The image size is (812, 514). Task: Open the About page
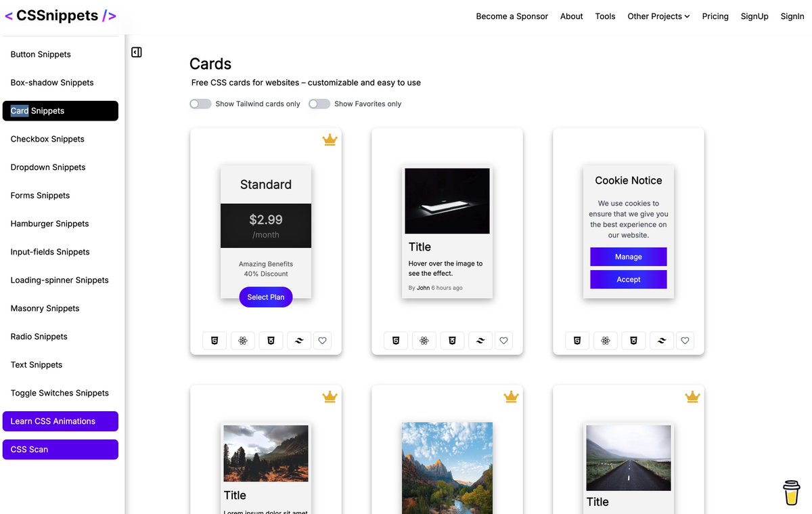click(x=572, y=16)
